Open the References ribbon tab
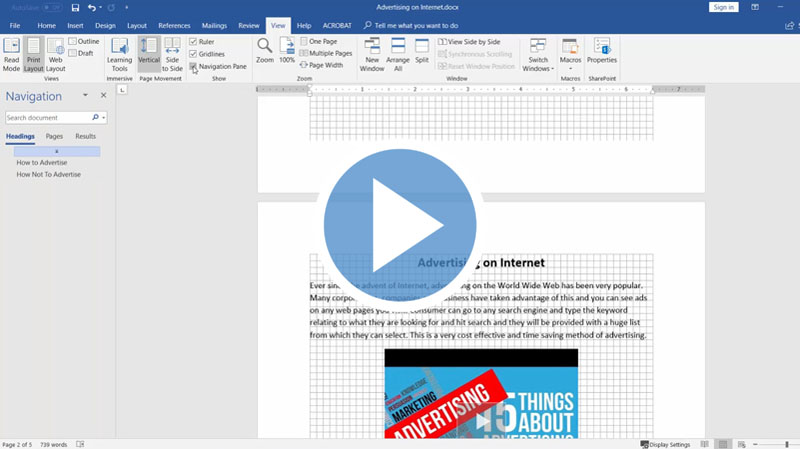 174,25
